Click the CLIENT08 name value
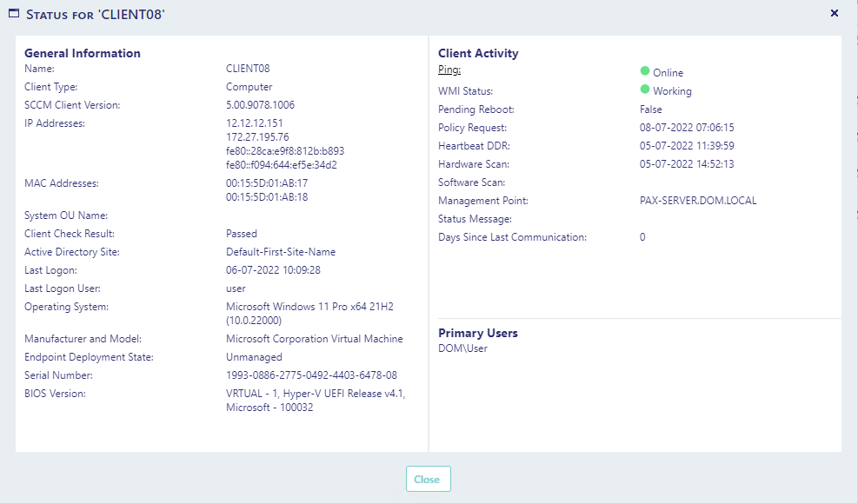This screenshot has height=504, width=858. [248, 69]
